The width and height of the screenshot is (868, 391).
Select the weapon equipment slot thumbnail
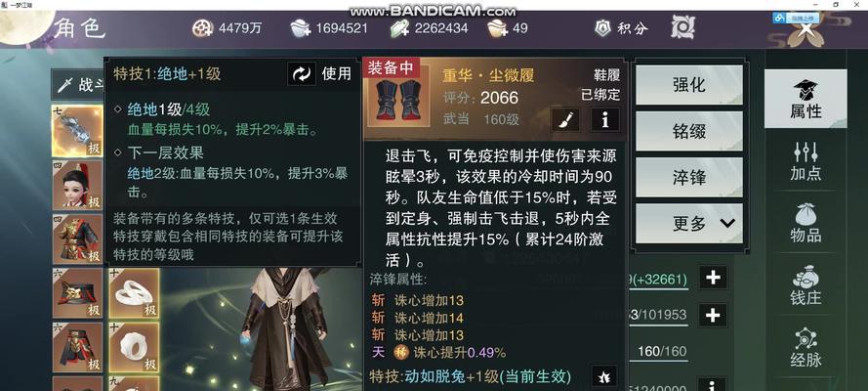tap(77, 131)
